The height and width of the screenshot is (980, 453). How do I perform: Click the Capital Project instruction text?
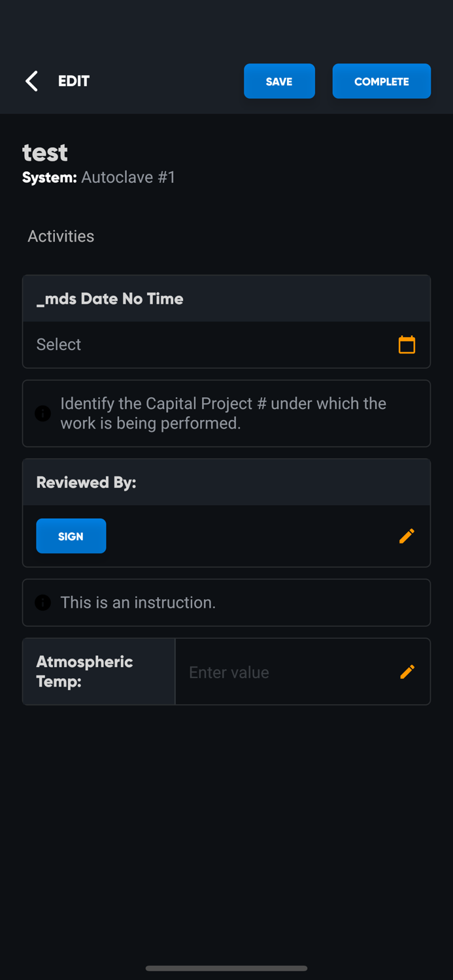pos(224,414)
